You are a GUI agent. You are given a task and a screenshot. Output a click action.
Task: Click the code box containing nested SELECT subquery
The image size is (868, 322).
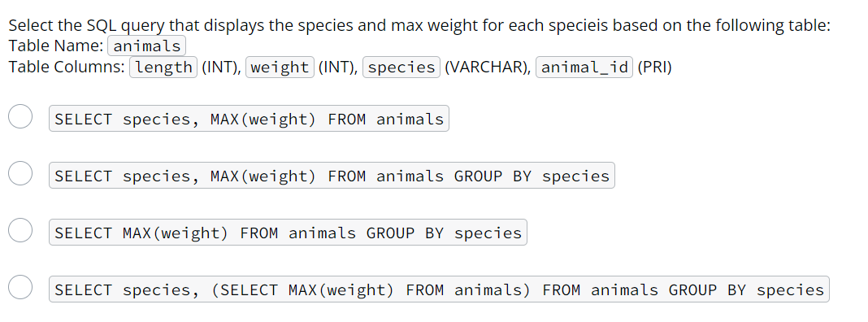coord(439,289)
